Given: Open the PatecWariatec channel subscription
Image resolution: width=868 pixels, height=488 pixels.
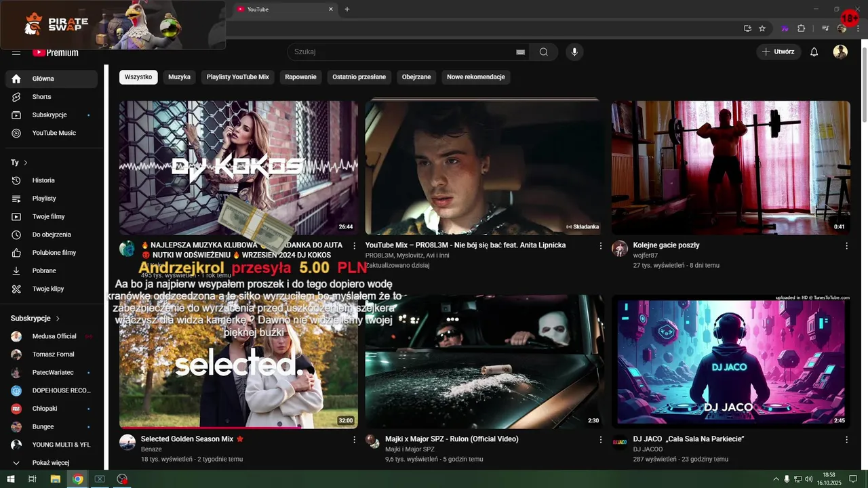Looking at the screenshot, I should 52,372.
